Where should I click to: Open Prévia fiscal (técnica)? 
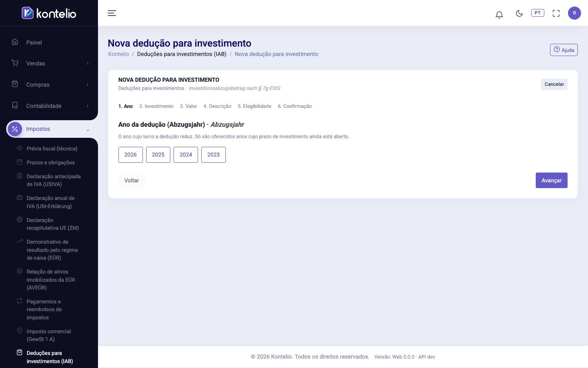coord(52,149)
